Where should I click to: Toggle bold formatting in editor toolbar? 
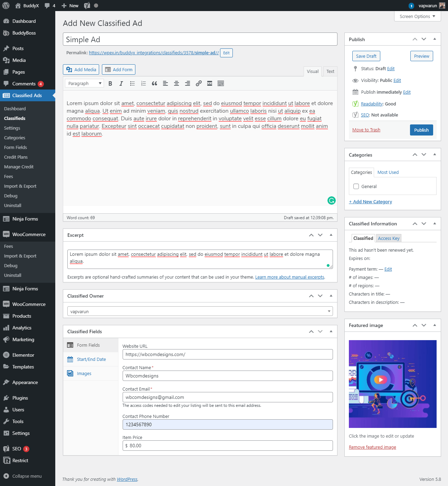click(110, 83)
